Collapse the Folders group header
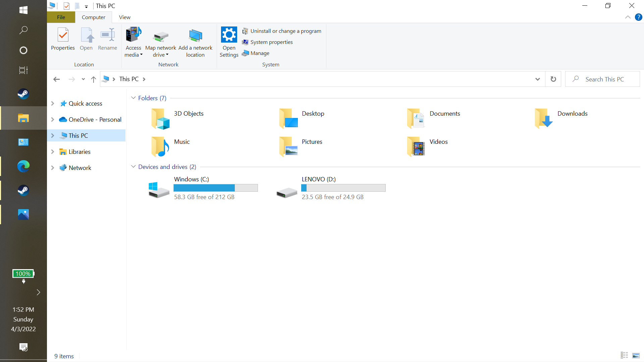 [133, 98]
